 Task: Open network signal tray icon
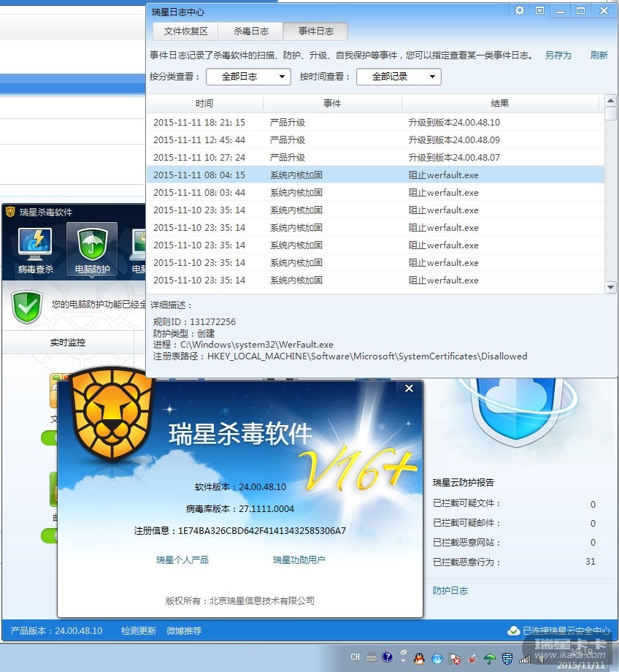pos(524,659)
